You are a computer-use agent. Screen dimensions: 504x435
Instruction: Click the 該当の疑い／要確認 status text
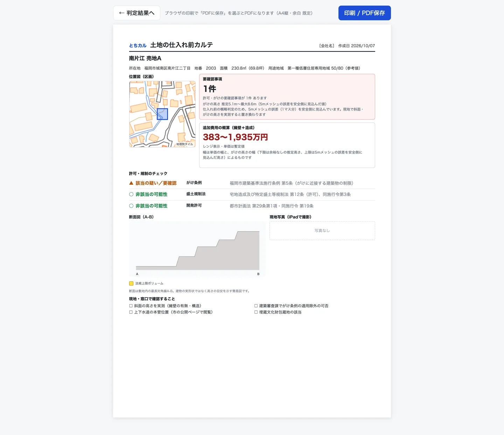click(156, 183)
